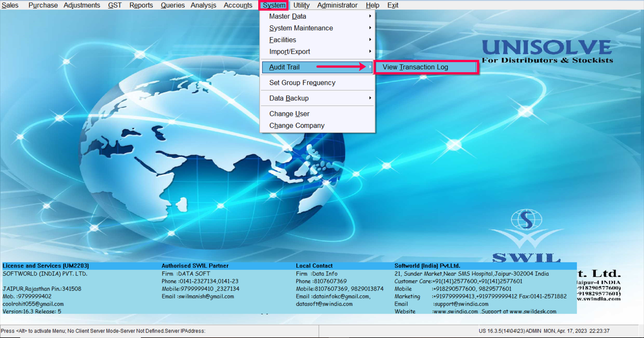Click the Softworld (India) Pvt.Ltd. heading
The image size is (644, 338).
(427, 265)
